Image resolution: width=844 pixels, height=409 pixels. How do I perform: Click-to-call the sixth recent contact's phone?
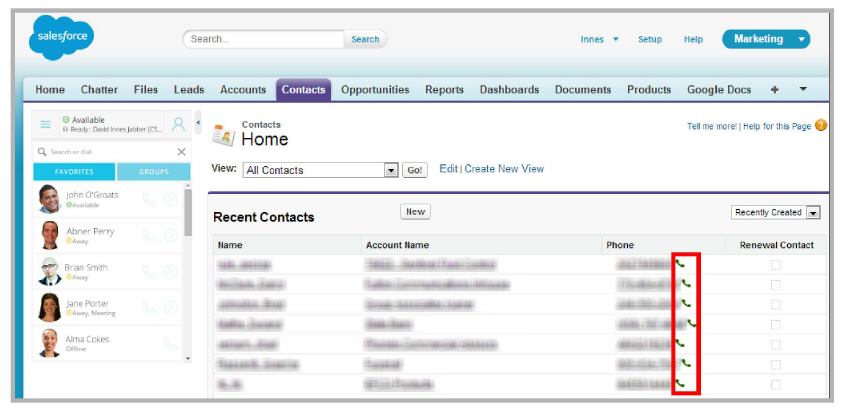686,363
